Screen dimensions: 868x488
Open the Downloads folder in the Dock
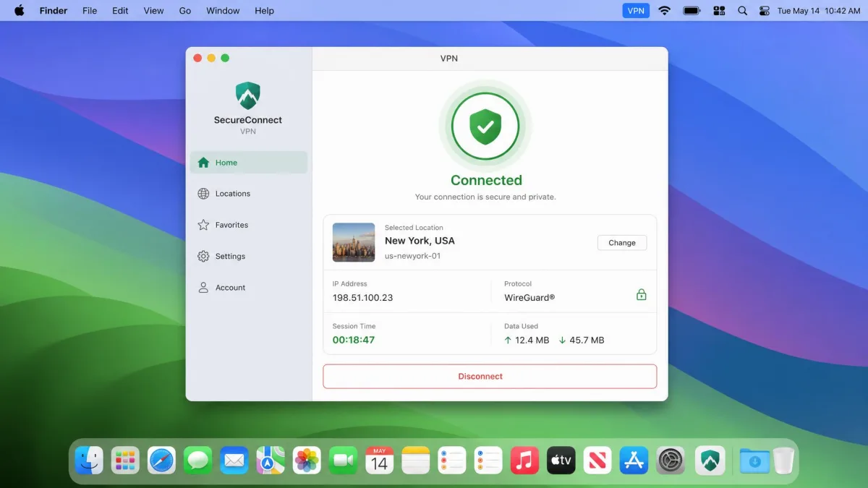754,460
